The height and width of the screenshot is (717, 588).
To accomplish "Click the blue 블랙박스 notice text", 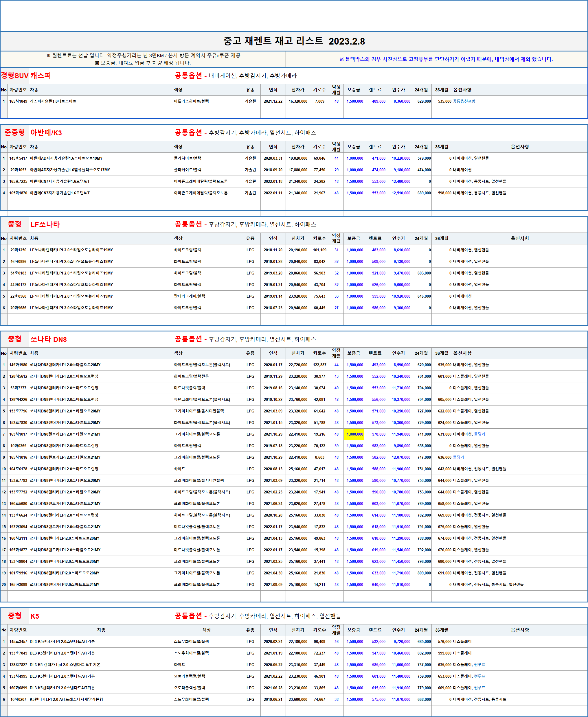I will click(446, 59).
